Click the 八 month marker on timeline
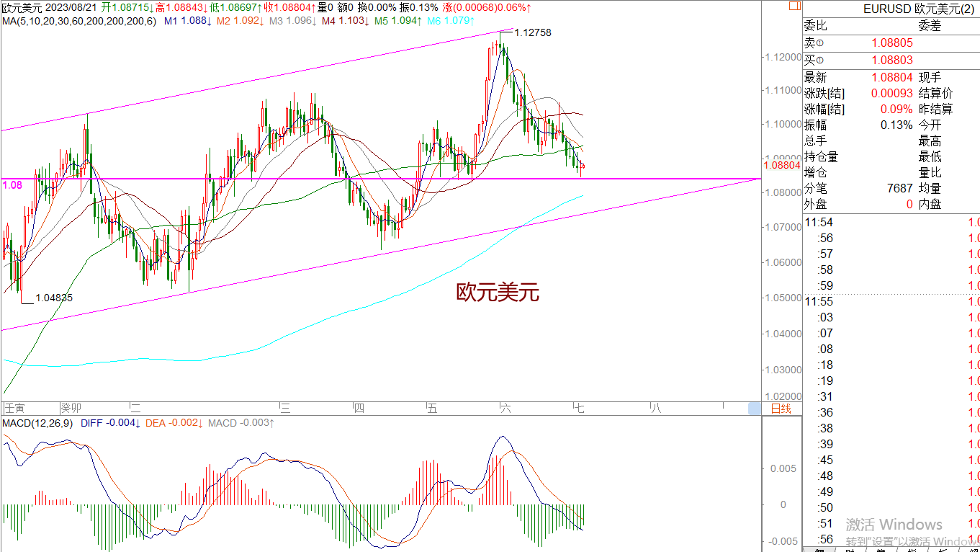Image resolution: width=980 pixels, height=552 pixels. [655, 408]
